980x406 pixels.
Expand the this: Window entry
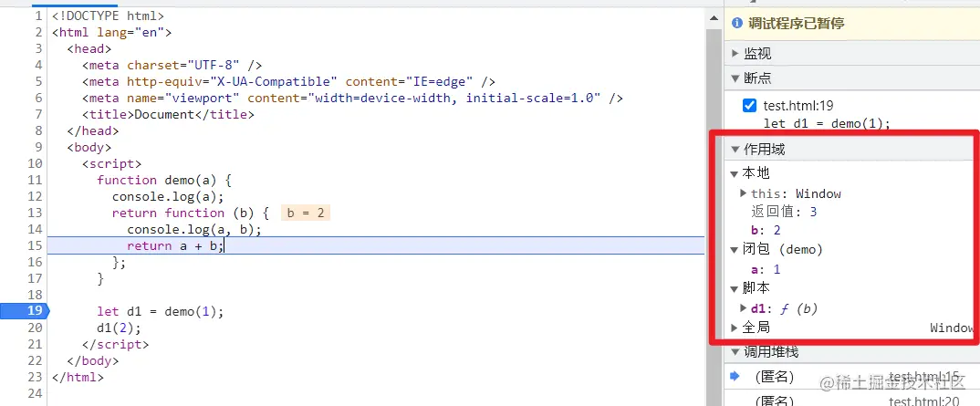pos(744,193)
